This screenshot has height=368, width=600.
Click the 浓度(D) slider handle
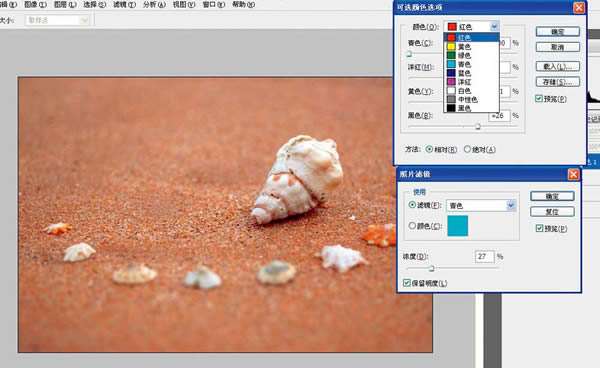click(x=432, y=269)
